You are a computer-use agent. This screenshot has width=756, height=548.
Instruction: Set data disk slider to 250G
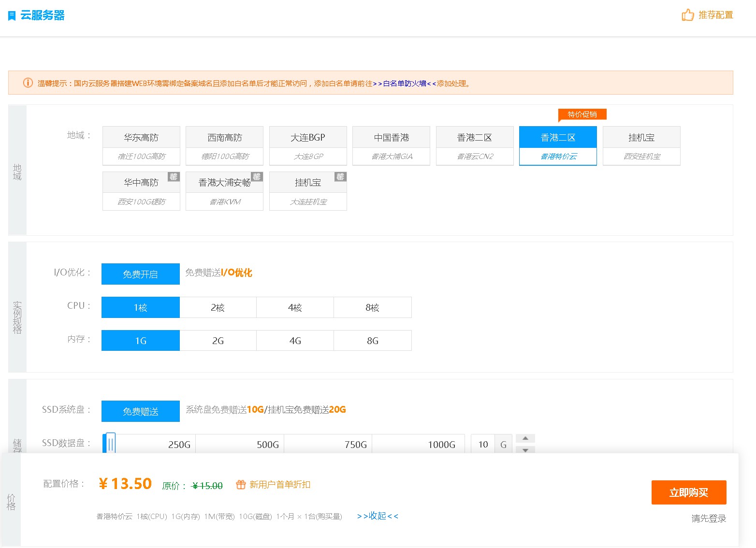179,445
